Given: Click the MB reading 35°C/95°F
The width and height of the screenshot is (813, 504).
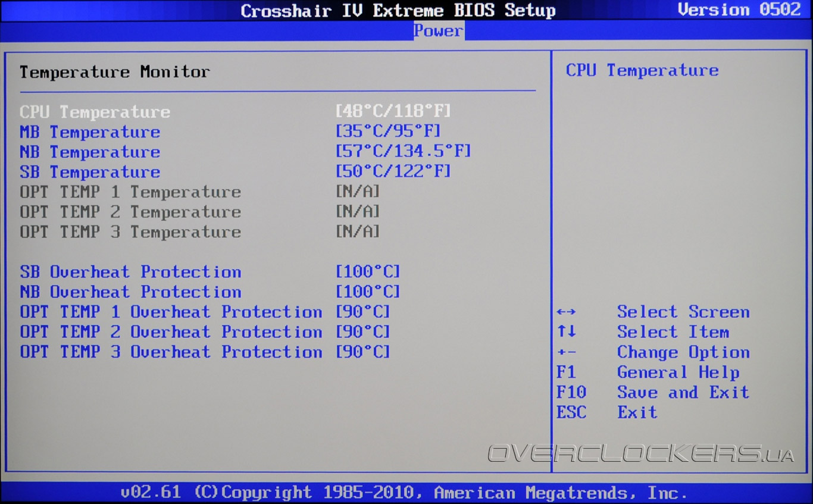Looking at the screenshot, I should [388, 132].
